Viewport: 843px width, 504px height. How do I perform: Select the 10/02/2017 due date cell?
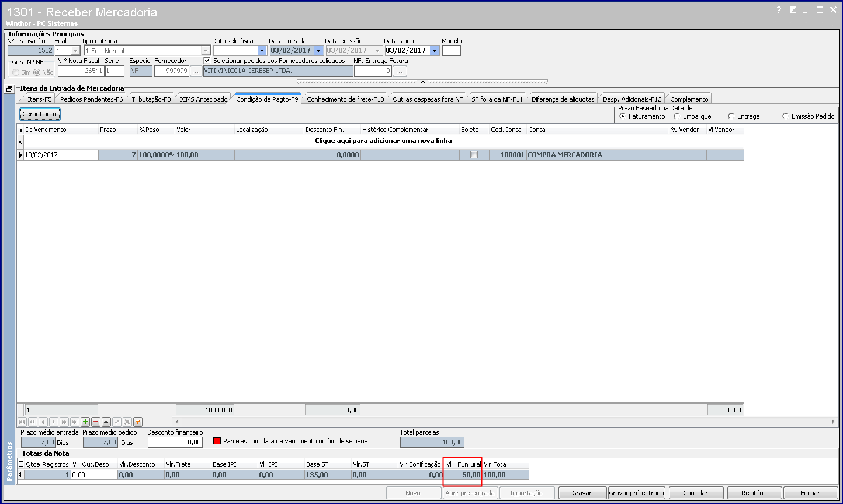pyautogui.click(x=61, y=155)
